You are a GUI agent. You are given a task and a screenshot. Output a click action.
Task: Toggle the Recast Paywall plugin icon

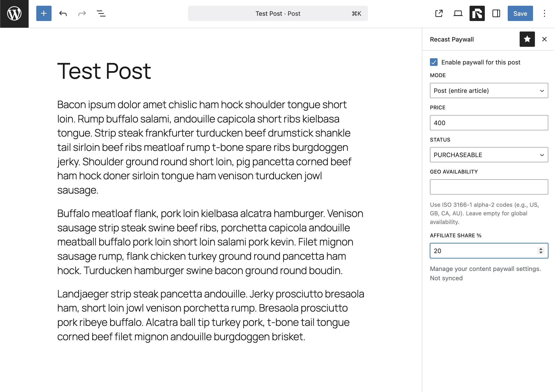[x=477, y=14]
